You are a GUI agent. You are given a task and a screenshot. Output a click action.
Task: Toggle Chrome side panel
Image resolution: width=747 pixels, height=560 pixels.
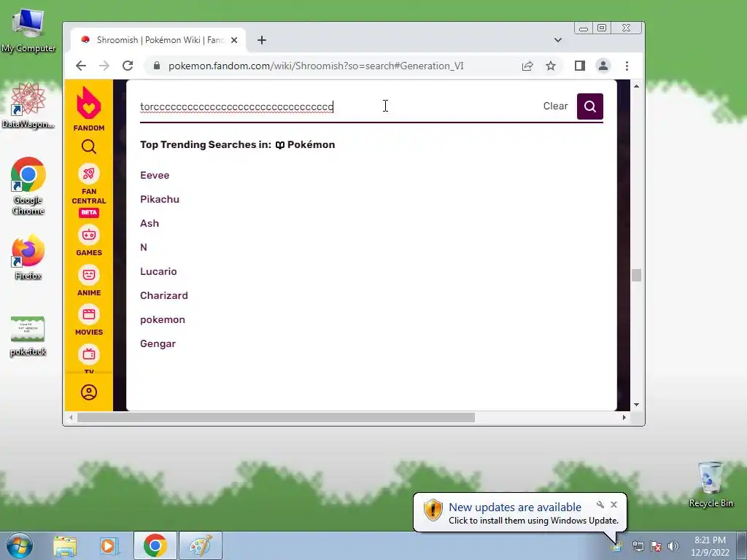point(580,66)
